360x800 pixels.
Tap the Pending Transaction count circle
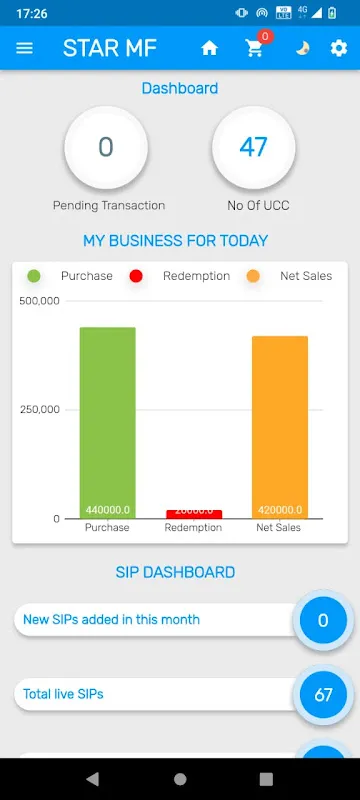[106, 147]
